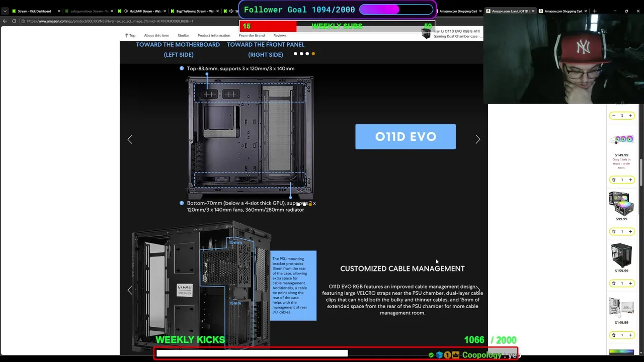This screenshot has width=644, height=362.
Task: Open the Lian Li O11D EVO product thumbnail in header
Action: coord(427,34)
